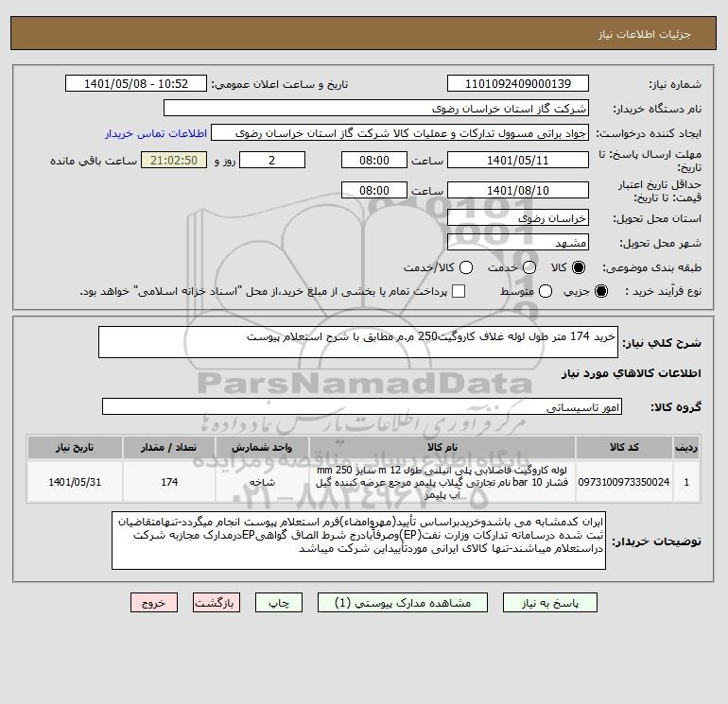Select the کالا radio button
This screenshot has width=728, height=704.
579,267
